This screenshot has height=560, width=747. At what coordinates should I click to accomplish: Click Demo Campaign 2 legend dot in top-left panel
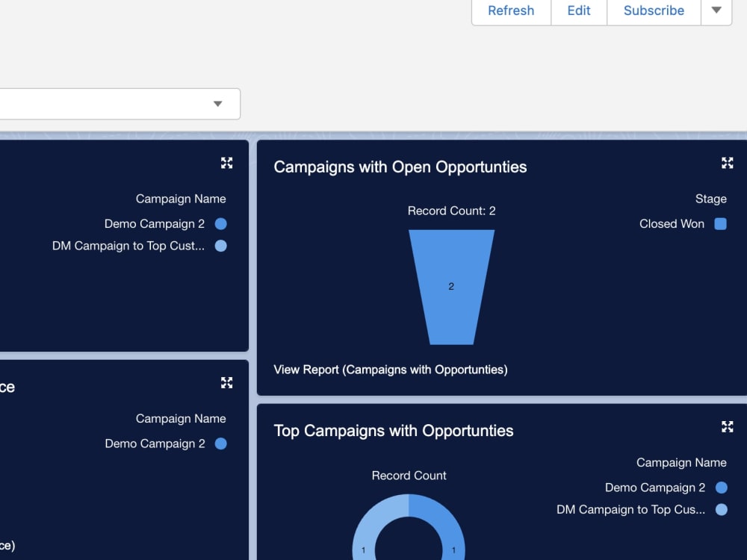pos(220,224)
